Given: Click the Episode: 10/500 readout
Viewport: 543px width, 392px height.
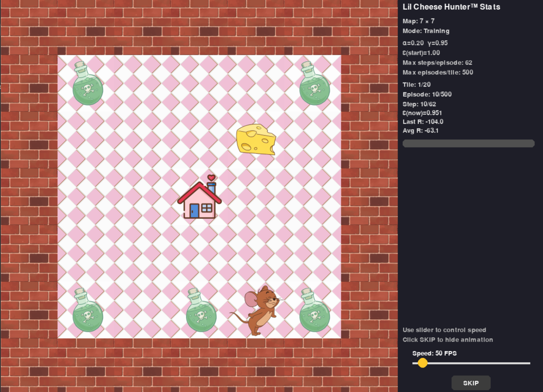Looking at the screenshot, I should coord(427,94).
